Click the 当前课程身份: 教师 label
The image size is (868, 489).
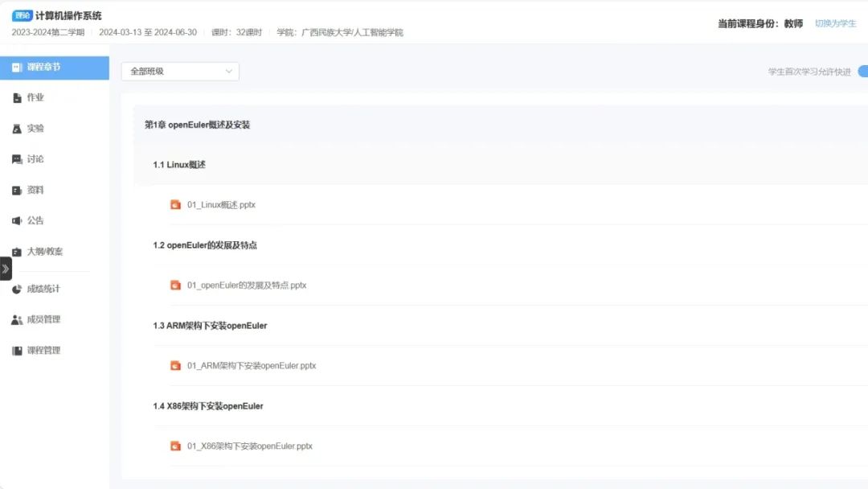point(760,23)
